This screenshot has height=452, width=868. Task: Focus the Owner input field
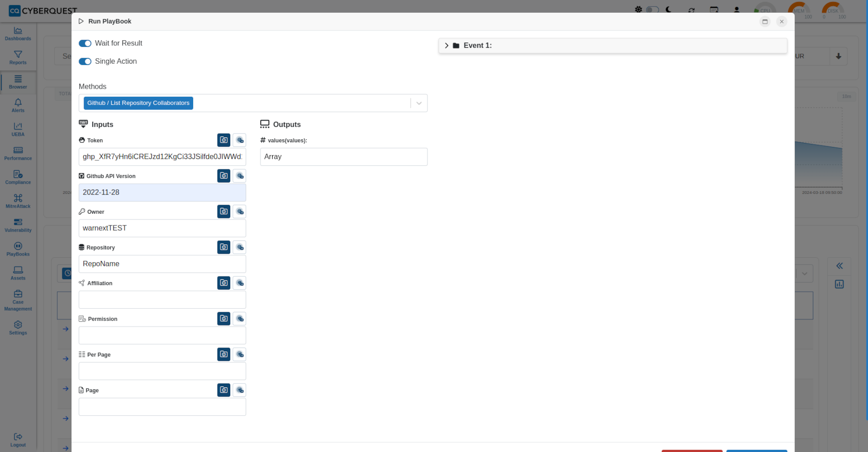click(x=162, y=228)
